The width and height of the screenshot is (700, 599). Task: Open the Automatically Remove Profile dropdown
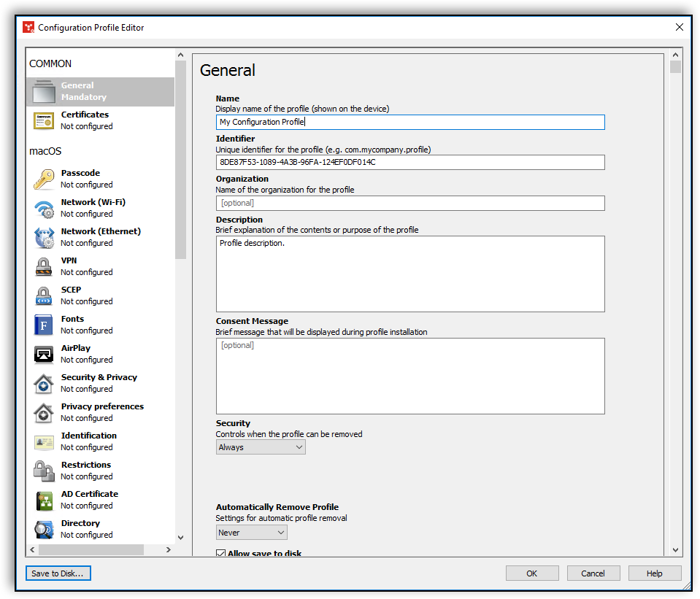click(251, 532)
